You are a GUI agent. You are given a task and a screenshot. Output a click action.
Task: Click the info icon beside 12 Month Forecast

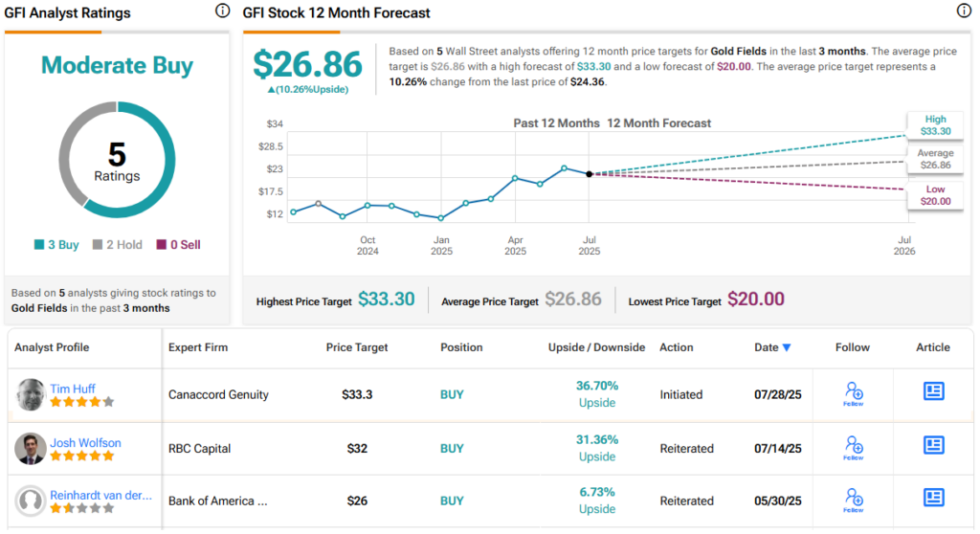[964, 11]
